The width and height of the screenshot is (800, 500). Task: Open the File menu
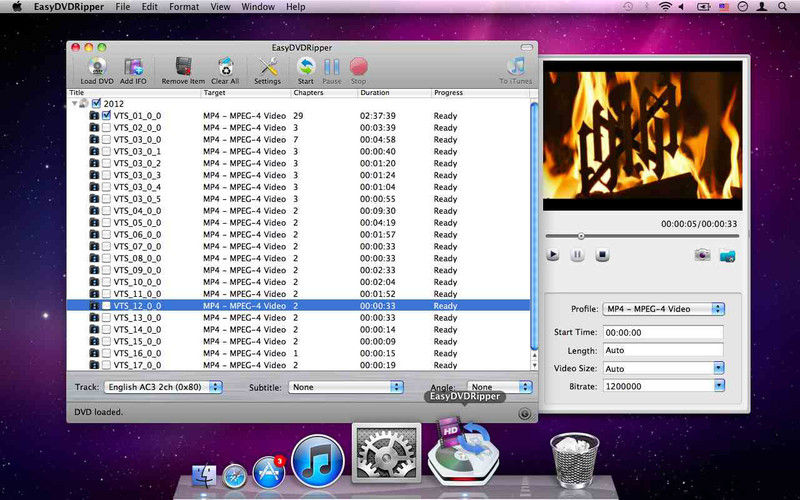click(x=122, y=7)
